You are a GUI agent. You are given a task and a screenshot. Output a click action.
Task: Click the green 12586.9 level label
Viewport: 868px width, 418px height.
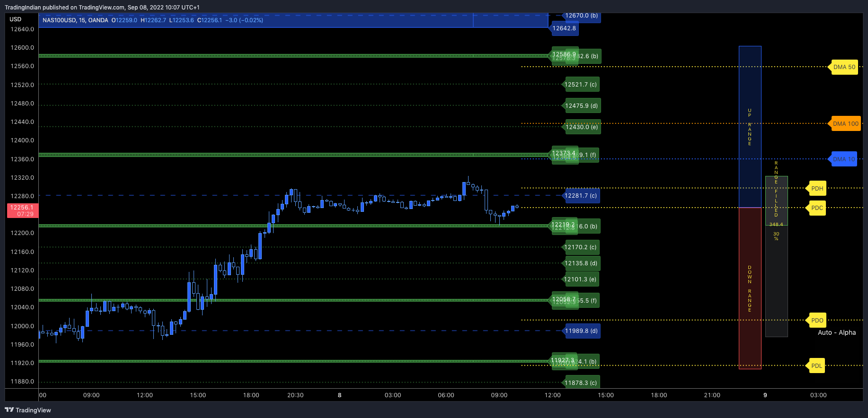(564, 55)
